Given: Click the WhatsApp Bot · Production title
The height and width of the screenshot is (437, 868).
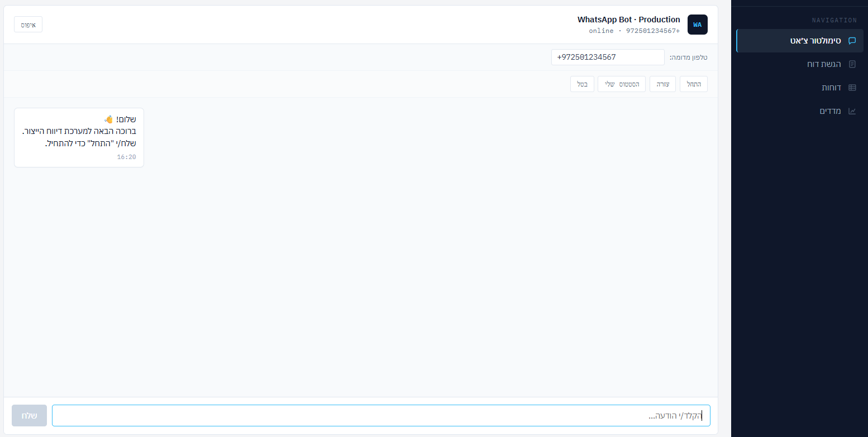Looking at the screenshot, I should click(629, 20).
